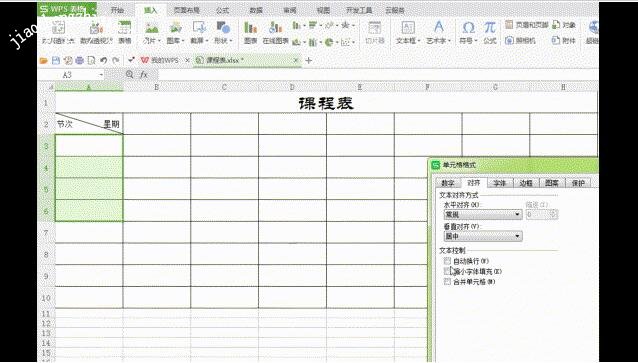
Task: Click the printer icon in quick toolbar
Action: 79,61
